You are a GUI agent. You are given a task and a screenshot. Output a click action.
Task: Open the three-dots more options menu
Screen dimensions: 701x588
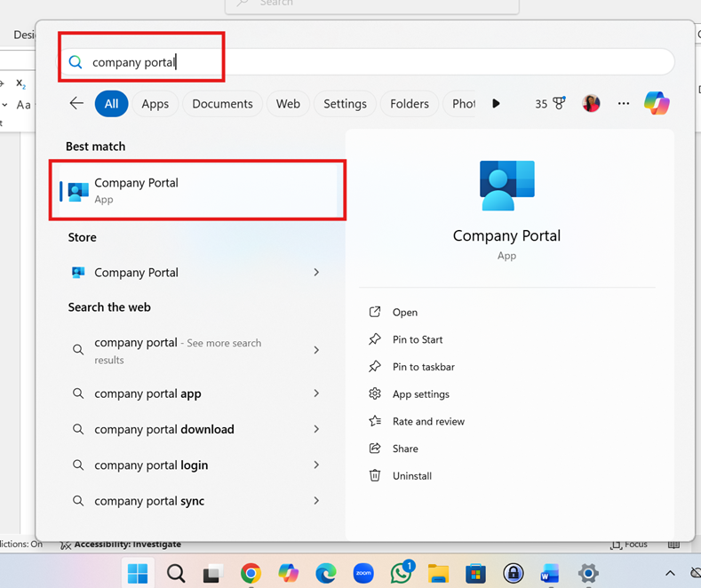click(x=624, y=104)
